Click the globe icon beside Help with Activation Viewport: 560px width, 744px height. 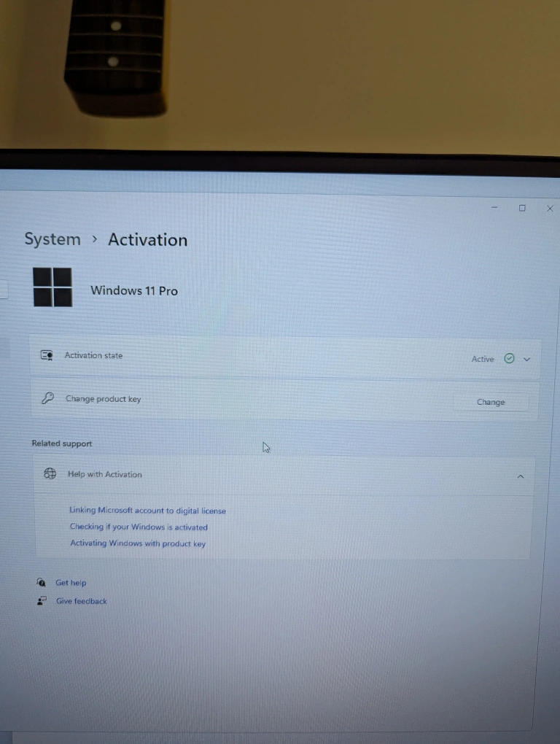50,473
